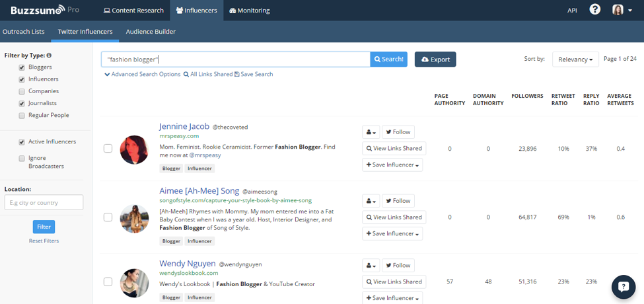The width and height of the screenshot is (644, 304).
Task: Apply filters with the Filter button
Action: pos(44,227)
